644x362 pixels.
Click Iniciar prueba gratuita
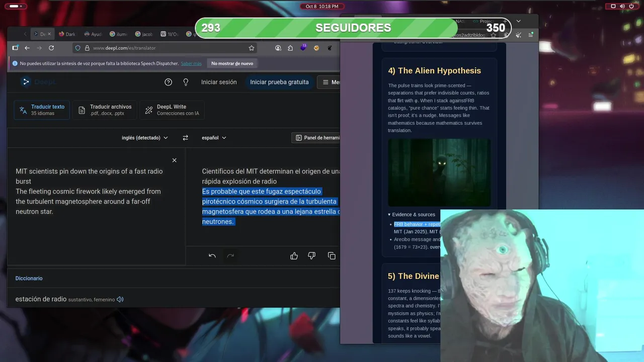tap(279, 82)
